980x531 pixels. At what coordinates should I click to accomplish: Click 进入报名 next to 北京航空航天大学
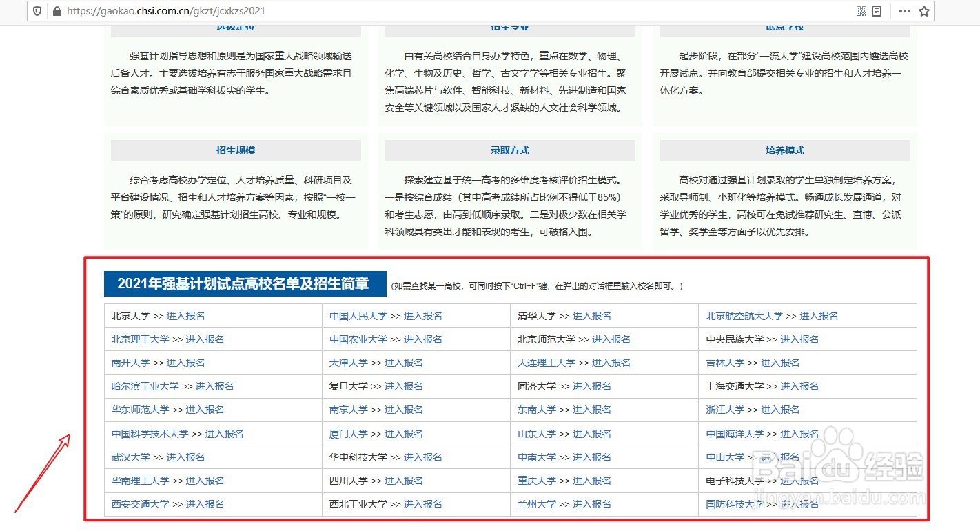[x=819, y=316]
